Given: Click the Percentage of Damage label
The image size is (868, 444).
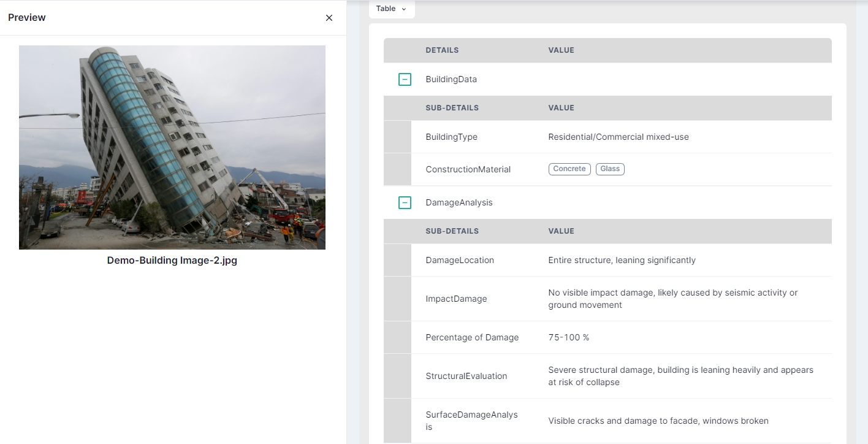Looking at the screenshot, I should tap(472, 337).
